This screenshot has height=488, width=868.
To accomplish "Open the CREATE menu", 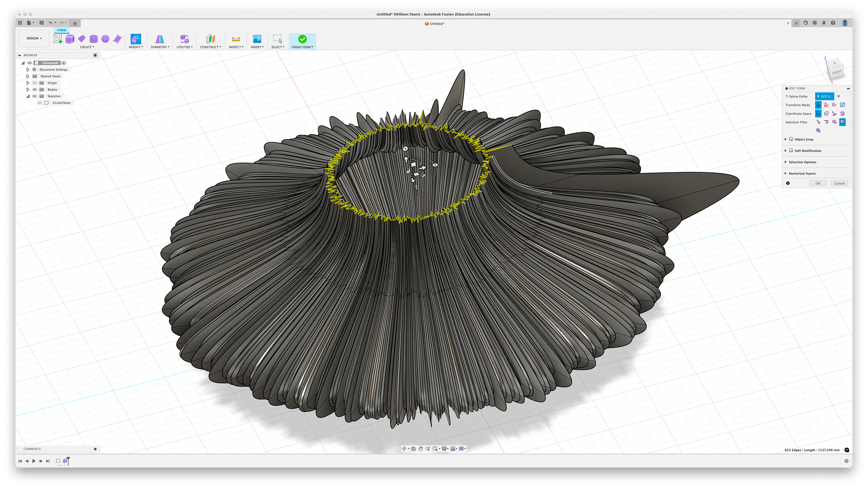I will (87, 47).
